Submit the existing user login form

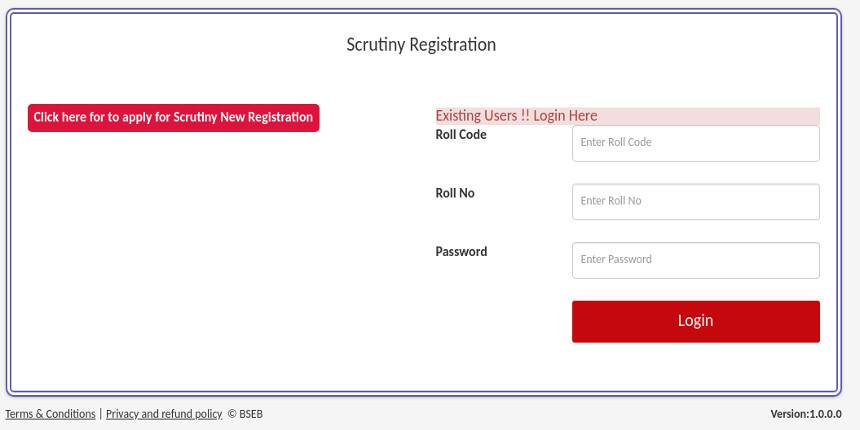pyautogui.click(x=695, y=321)
